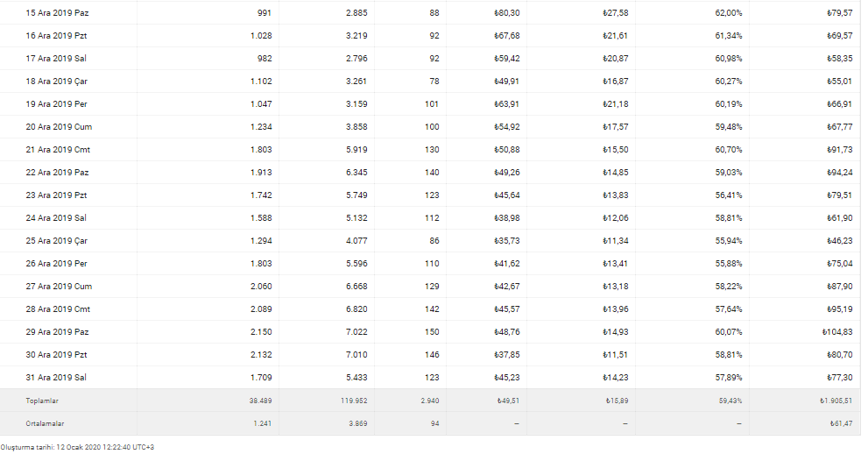Select the total ₺1.905,51 cell

click(834, 401)
